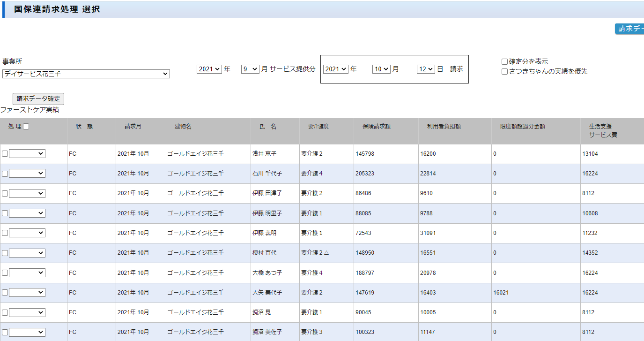
Task: Open the 処理 dropdown for �León沼 晃
Action: [27, 312]
